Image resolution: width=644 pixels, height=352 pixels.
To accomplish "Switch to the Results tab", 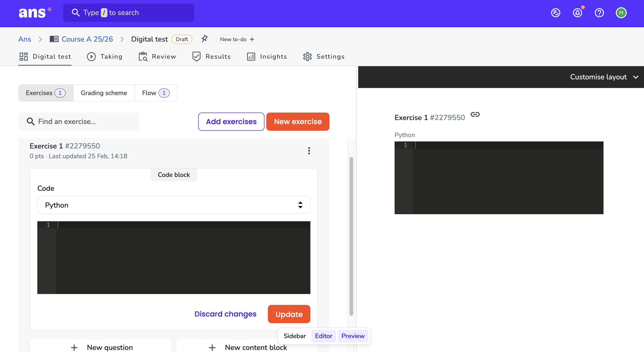I will (211, 57).
